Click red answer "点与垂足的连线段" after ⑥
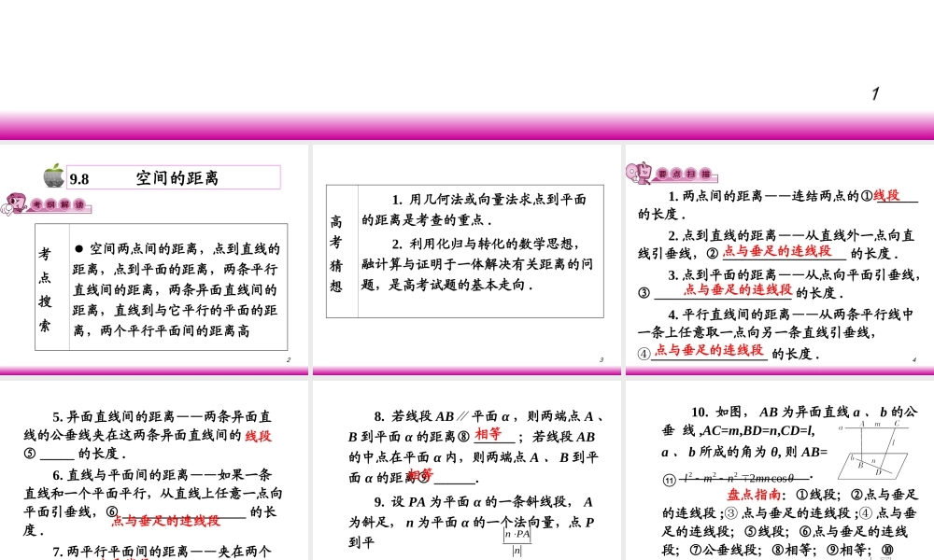 (166, 521)
